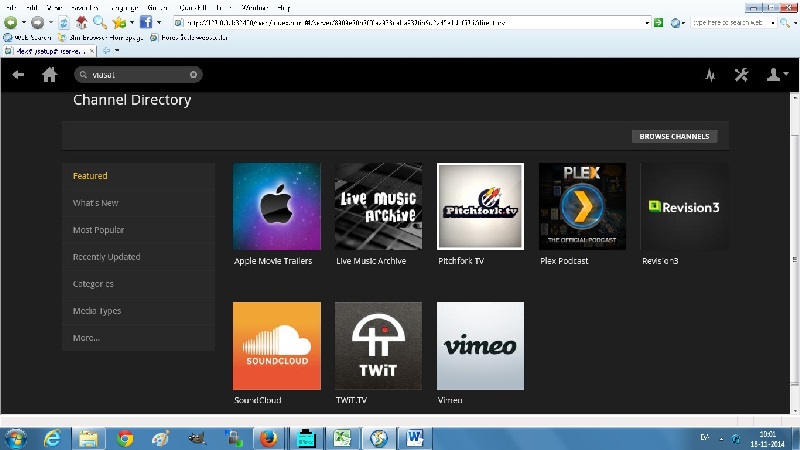Click the search magnifier beside web search
The height and width of the screenshot is (450, 800).
(x=785, y=22)
